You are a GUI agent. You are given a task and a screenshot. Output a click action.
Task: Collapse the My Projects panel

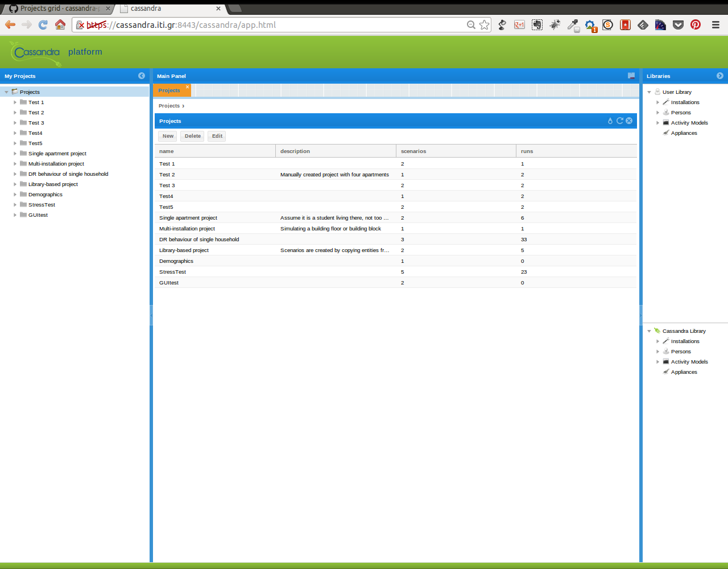click(142, 76)
